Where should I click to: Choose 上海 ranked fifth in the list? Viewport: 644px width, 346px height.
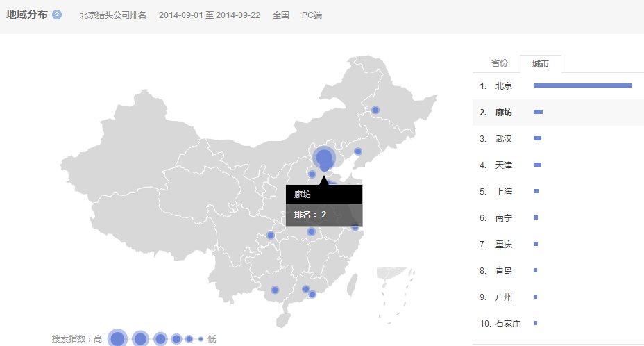tap(504, 192)
